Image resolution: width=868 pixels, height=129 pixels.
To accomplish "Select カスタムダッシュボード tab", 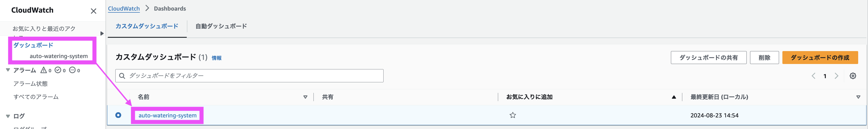I will (147, 26).
